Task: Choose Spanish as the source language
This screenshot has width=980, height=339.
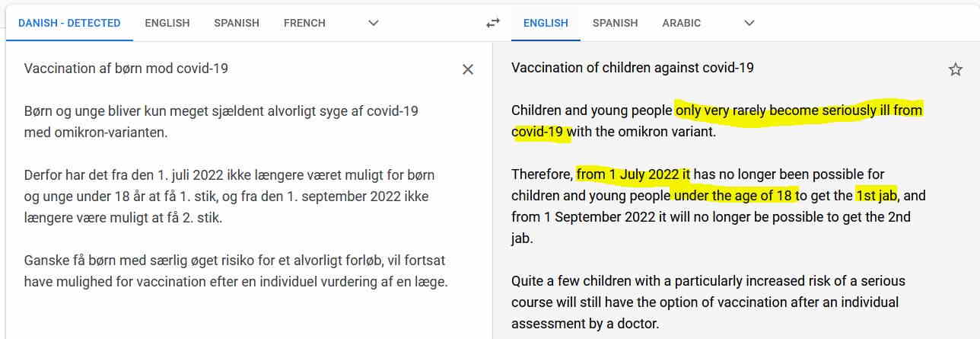Action: (237, 23)
